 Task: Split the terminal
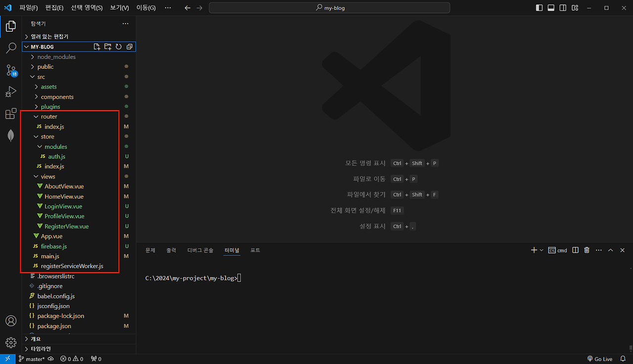click(x=575, y=250)
